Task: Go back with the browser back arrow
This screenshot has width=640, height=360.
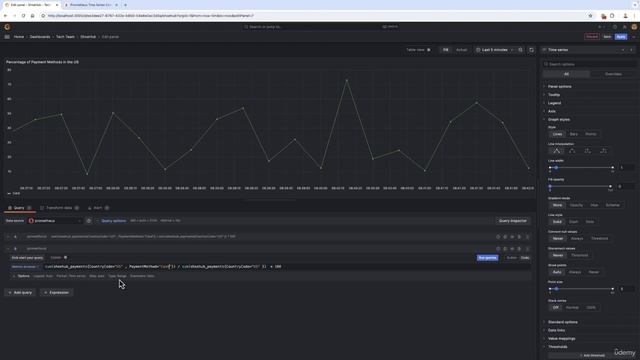Action: click(x=5, y=16)
